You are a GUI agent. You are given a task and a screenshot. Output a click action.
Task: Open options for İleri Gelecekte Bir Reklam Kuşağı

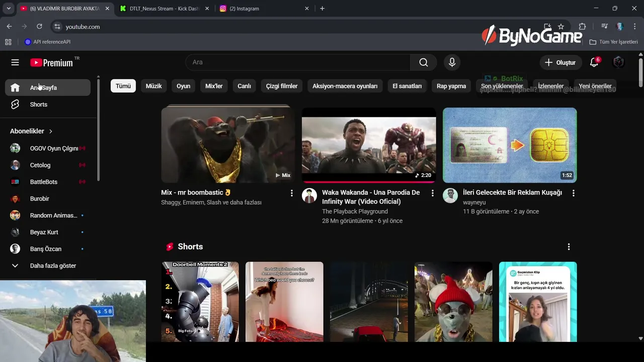573,193
